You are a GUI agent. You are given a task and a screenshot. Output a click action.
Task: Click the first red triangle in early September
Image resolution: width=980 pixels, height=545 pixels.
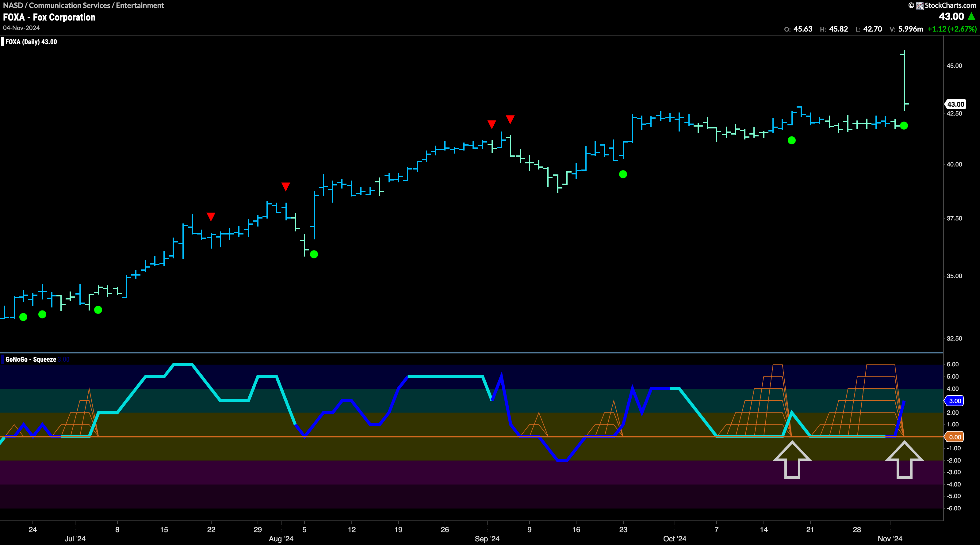[x=492, y=124]
